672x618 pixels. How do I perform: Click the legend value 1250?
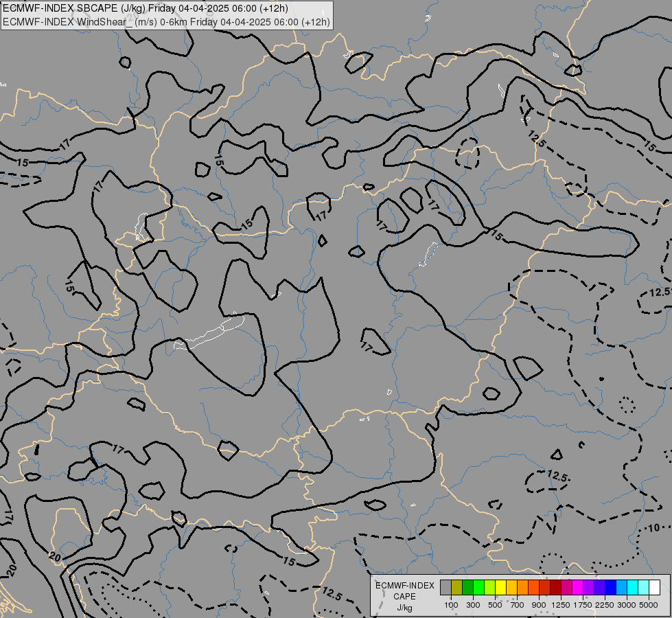point(561,605)
